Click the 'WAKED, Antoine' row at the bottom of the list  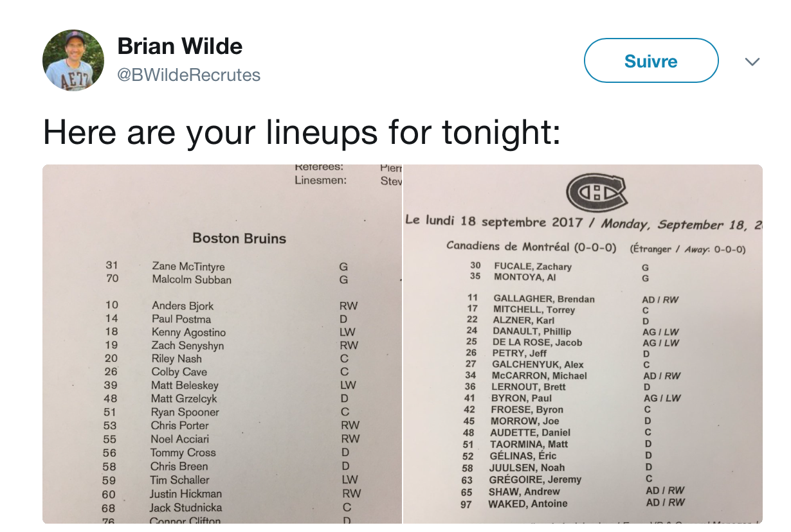(577, 503)
